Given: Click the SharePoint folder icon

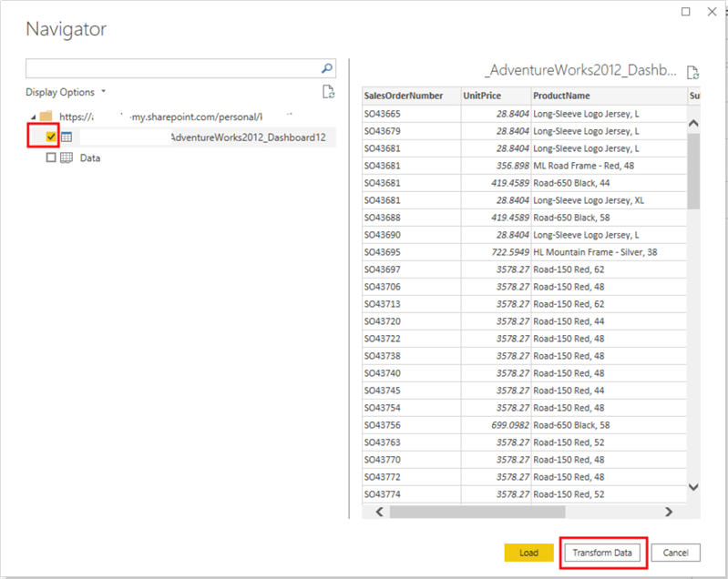Looking at the screenshot, I should (46, 117).
